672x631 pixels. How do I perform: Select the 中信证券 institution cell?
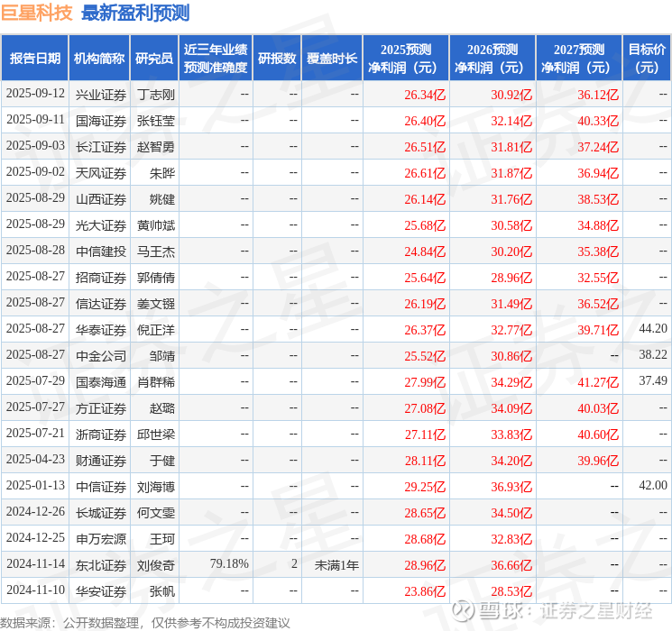[x=101, y=487]
